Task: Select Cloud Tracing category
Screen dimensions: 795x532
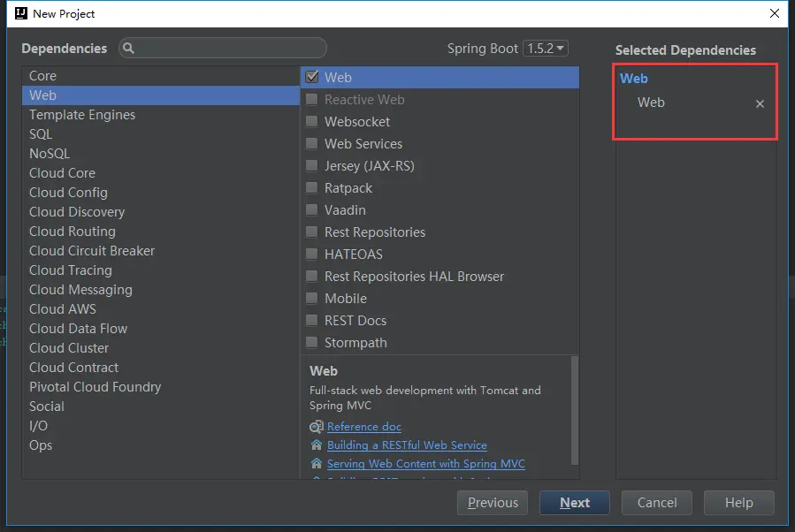Action: click(161, 270)
